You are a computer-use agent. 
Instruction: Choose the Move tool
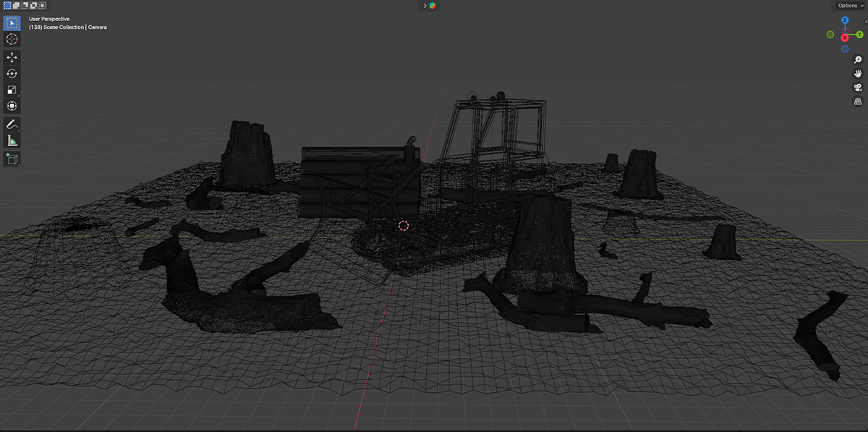(x=12, y=57)
